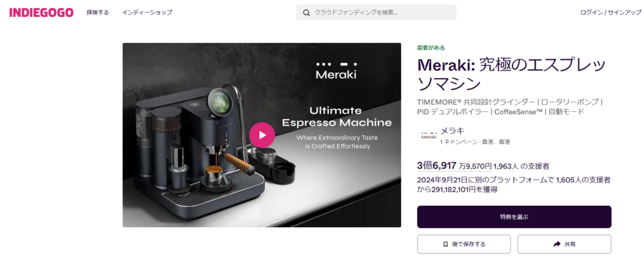The height and width of the screenshot is (263, 644).
Task: Click the Ultimate Espresso Machine video thumbnail
Action: [x=262, y=135]
